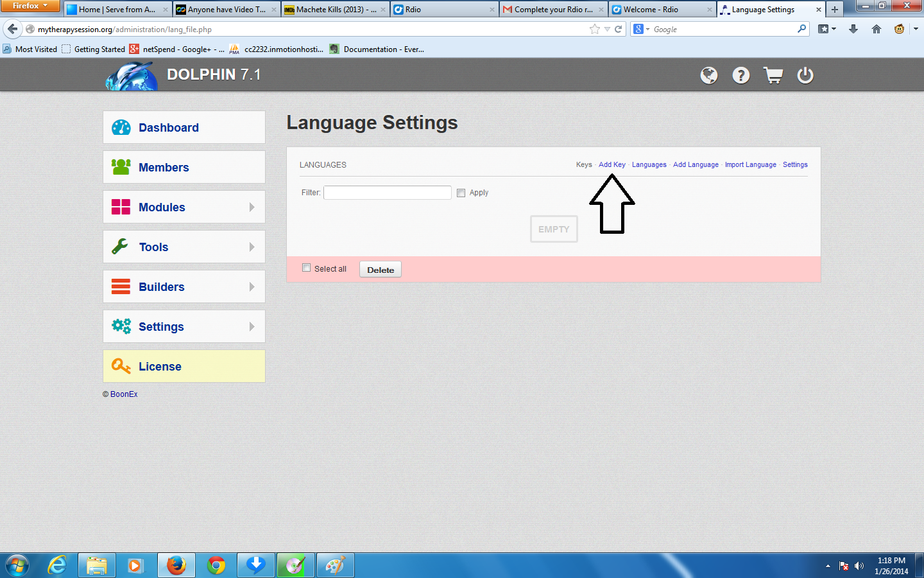Click the green Members people icon

pyautogui.click(x=121, y=167)
